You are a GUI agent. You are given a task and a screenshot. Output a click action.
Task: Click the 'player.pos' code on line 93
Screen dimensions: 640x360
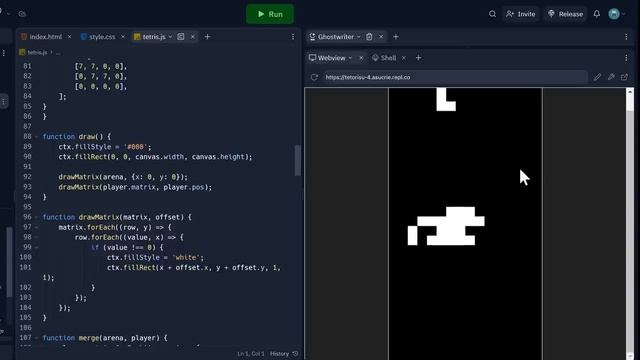click(184, 187)
